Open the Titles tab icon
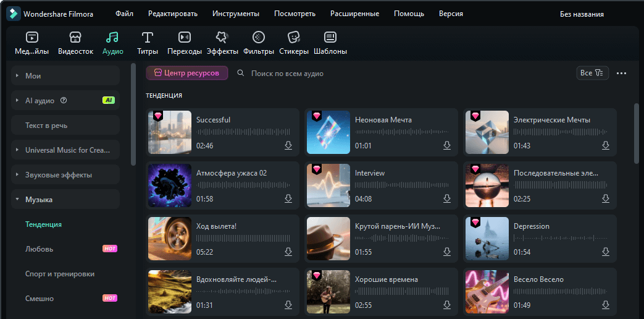The image size is (644, 319). pyautogui.click(x=148, y=38)
